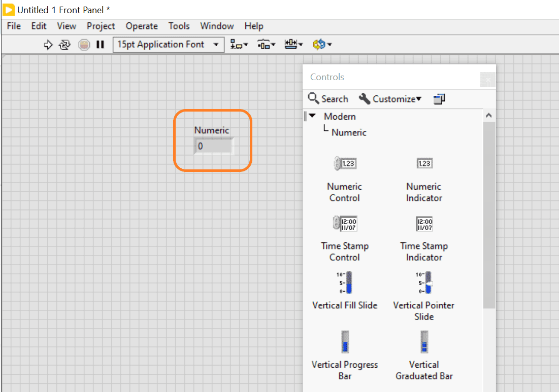Open the 15pt Application Font dropdown
This screenshot has height=392, width=559.
tap(168, 45)
